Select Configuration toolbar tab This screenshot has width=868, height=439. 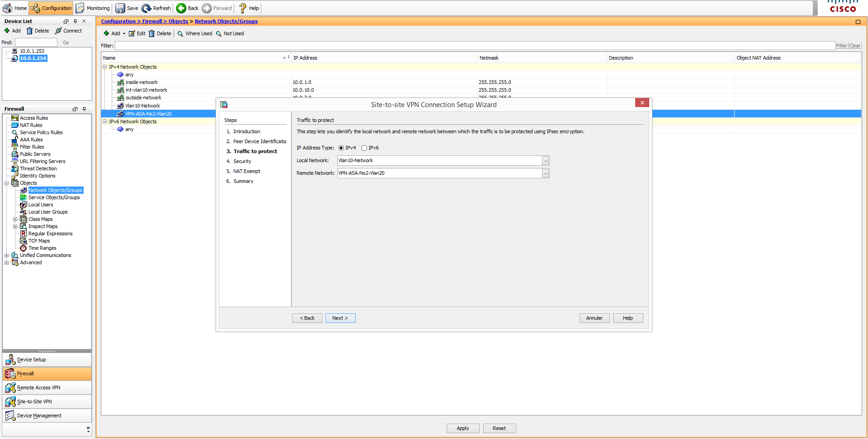[x=51, y=8]
